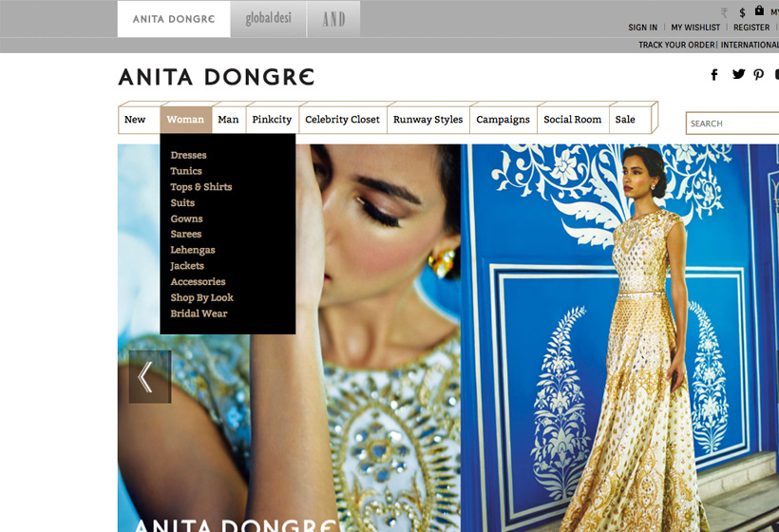This screenshot has width=779, height=532.
Task: Switch currency to dollar symbol
Action: click(x=742, y=12)
